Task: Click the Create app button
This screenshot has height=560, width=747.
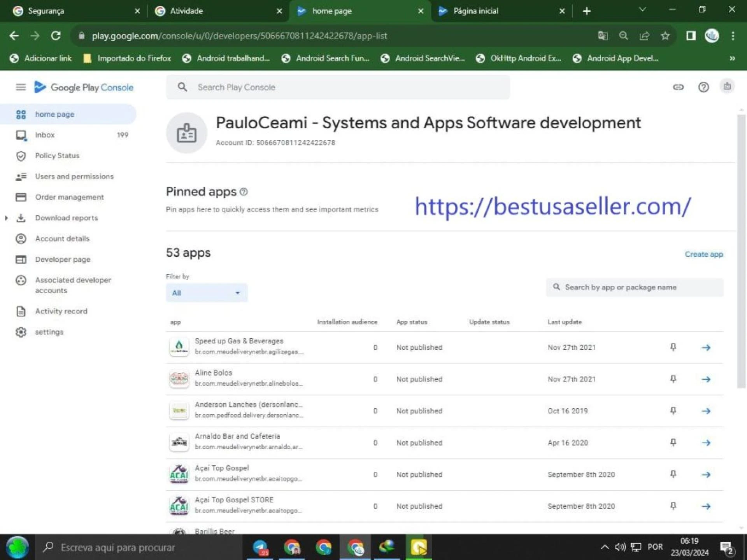Action: pyautogui.click(x=703, y=254)
